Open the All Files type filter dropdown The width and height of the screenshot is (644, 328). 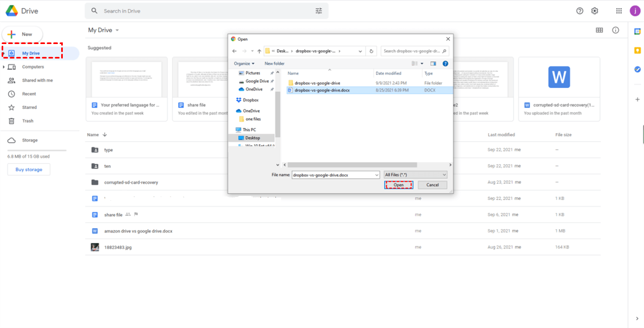(x=415, y=174)
